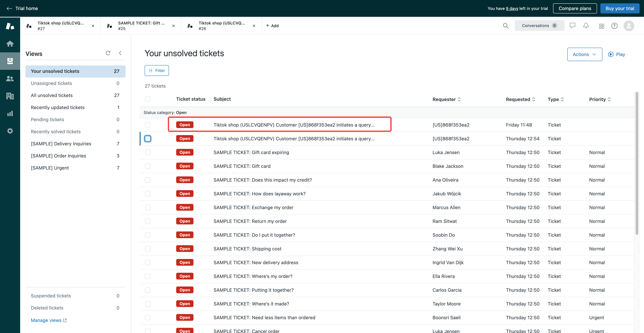Select the [SAMPLE] Urgent view
This screenshot has width=644, height=333.
point(50,168)
